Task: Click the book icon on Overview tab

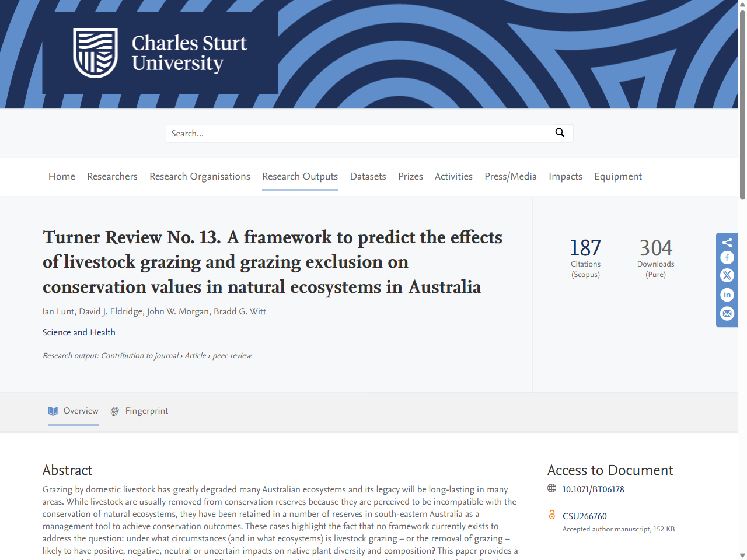Action: click(x=53, y=410)
